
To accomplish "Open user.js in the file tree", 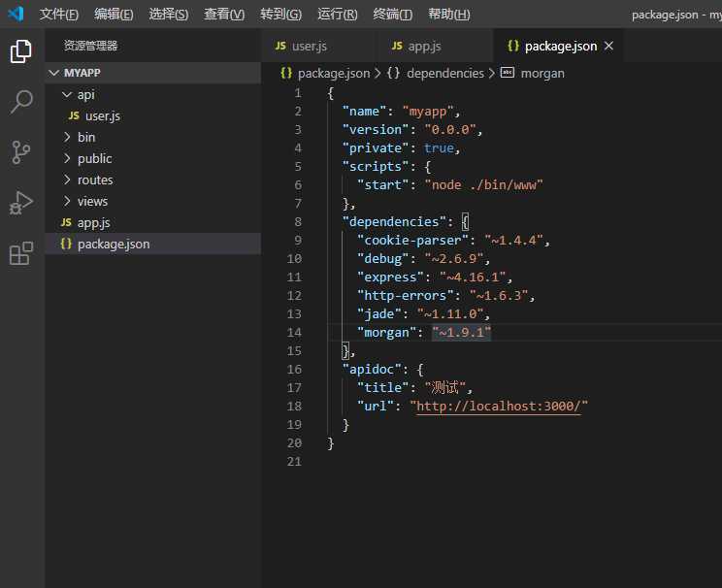I will [x=153, y=115].
